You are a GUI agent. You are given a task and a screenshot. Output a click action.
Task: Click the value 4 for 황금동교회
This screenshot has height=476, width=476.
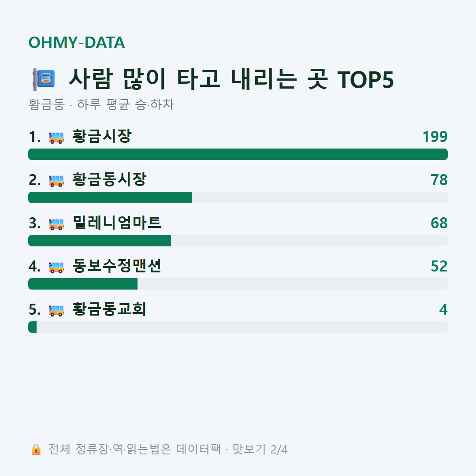click(x=443, y=309)
